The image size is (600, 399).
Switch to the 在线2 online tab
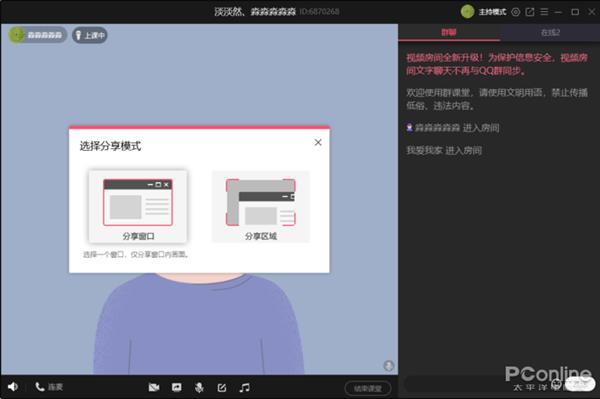[x=550, y=33]
